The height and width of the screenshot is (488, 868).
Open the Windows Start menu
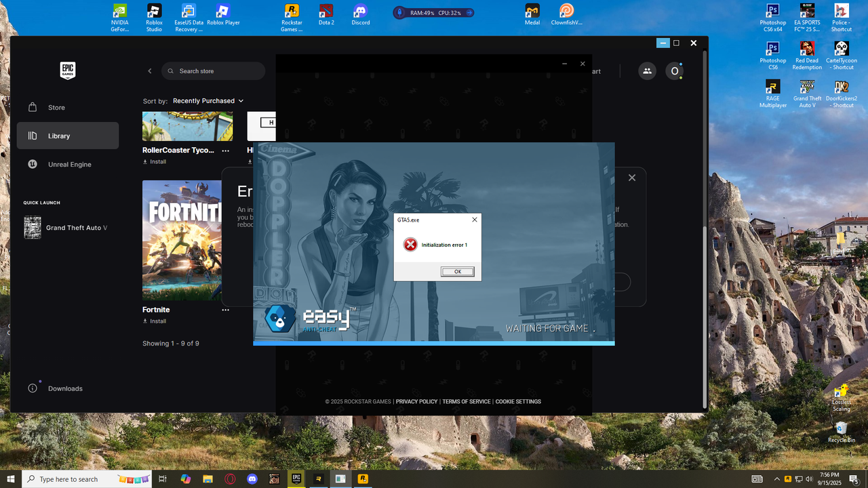[11, 479]
